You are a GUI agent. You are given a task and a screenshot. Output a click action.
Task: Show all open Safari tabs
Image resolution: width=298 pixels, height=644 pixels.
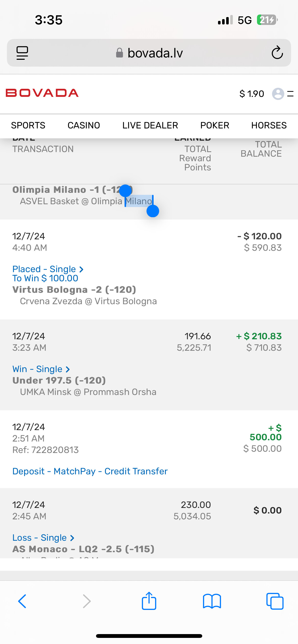[x=275, y=601]
